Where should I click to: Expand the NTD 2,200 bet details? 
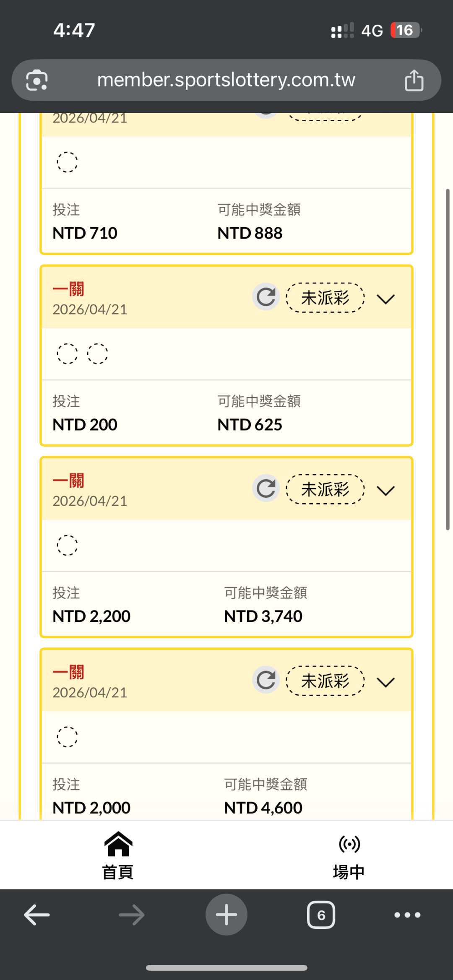386,490
